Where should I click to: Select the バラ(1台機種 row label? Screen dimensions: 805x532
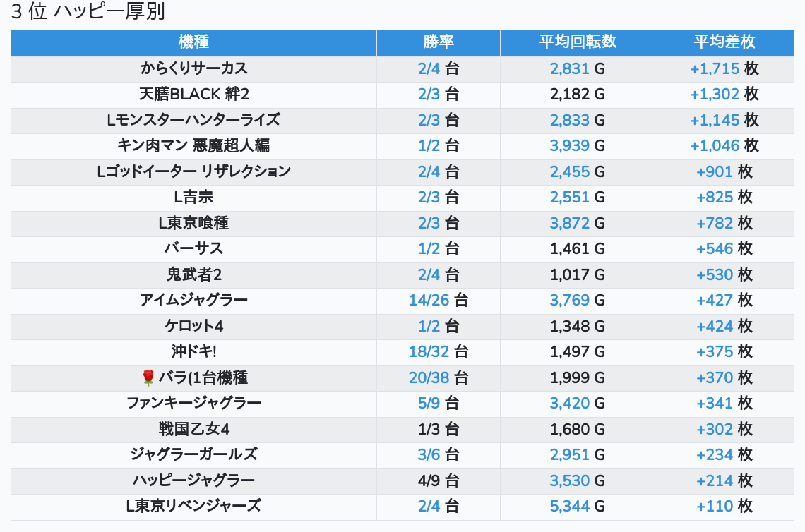tap(203, 377)
